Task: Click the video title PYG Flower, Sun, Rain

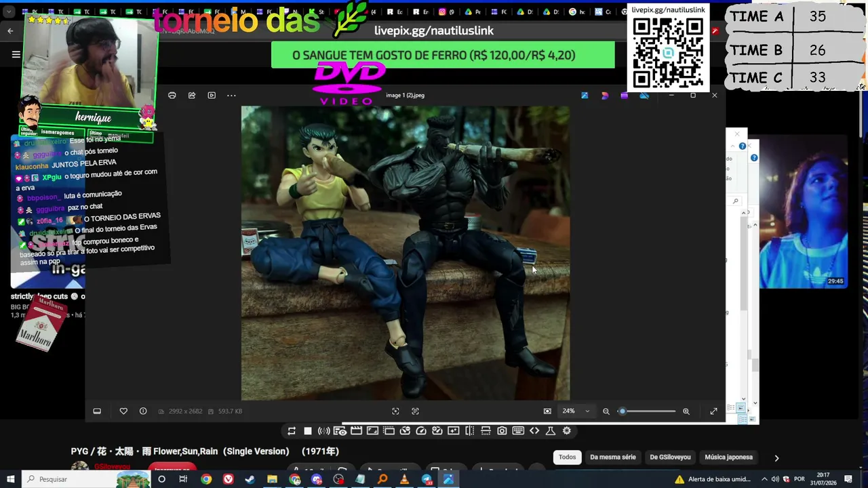Action: point(205,451)
